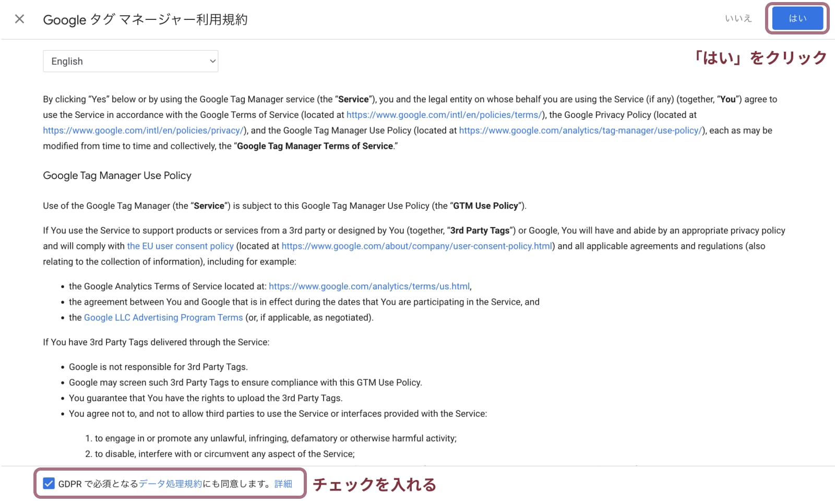Click item "to disable, interfere with or circumvent"
835x504 pixels.
(x=225, y=454)
